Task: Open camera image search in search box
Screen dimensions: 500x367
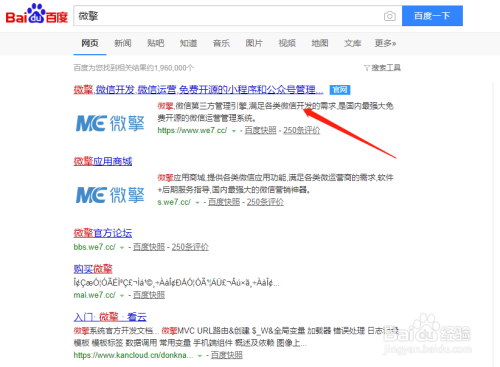Action: point(389,16)
